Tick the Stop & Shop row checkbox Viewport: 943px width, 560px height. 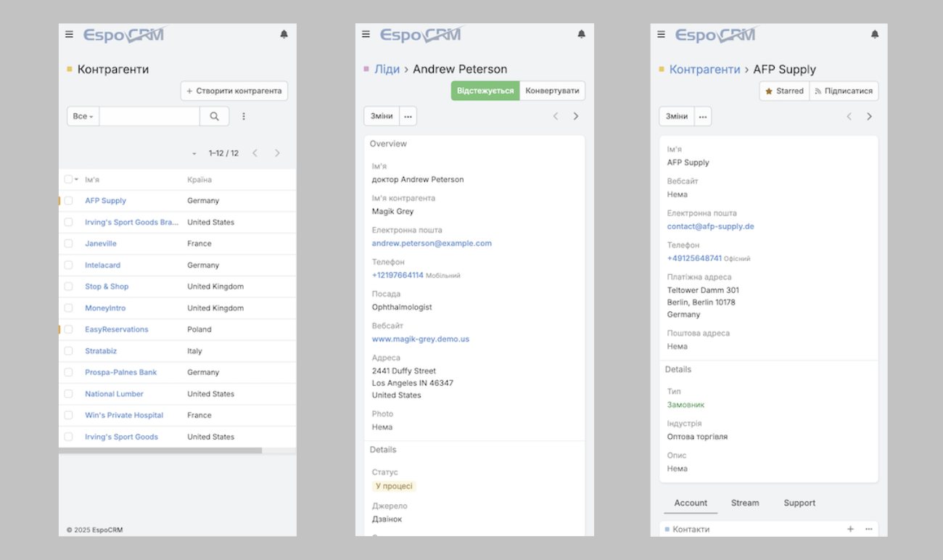click(x=68, y=287)
